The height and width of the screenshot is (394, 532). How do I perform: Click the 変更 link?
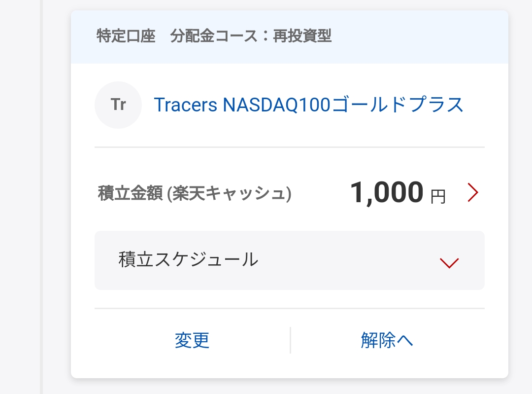[x=192, y=340]
